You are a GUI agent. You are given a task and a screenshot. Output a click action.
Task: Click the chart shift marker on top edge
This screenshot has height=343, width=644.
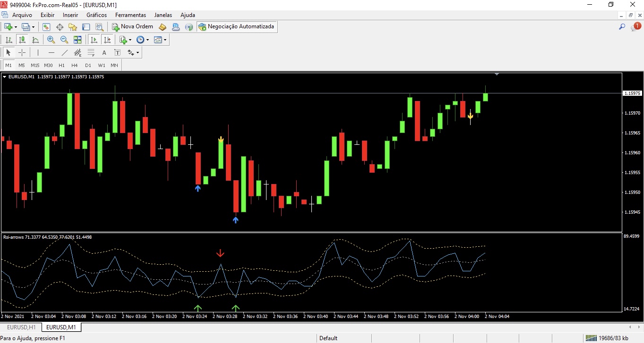497,75
